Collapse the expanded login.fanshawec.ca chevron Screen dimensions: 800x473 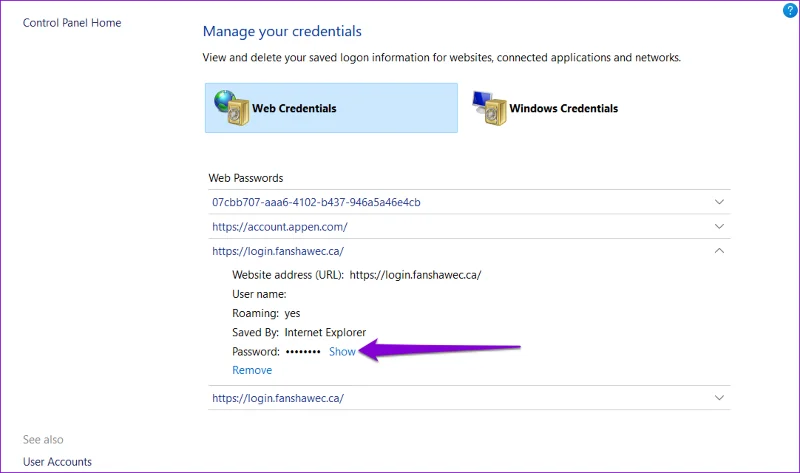(719, 251)
